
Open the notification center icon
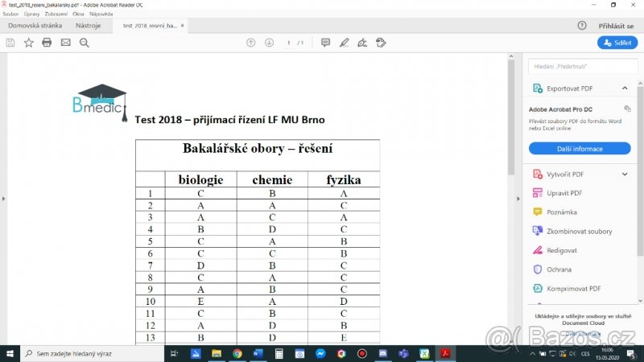point(631,353)
